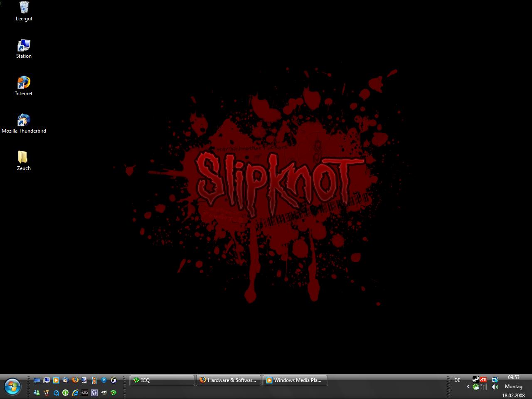Open GIMP from the quick launch bar
The height and width of the screenshot is (399, 532).
pos(104,392)
